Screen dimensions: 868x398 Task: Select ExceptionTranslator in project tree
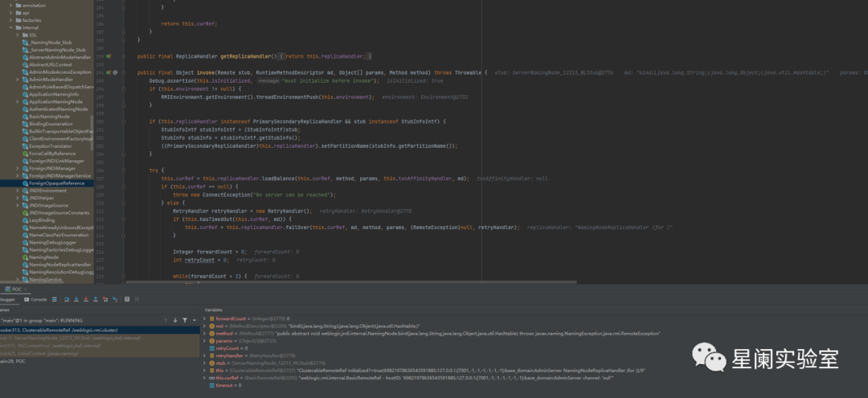[x=51, y=146]
